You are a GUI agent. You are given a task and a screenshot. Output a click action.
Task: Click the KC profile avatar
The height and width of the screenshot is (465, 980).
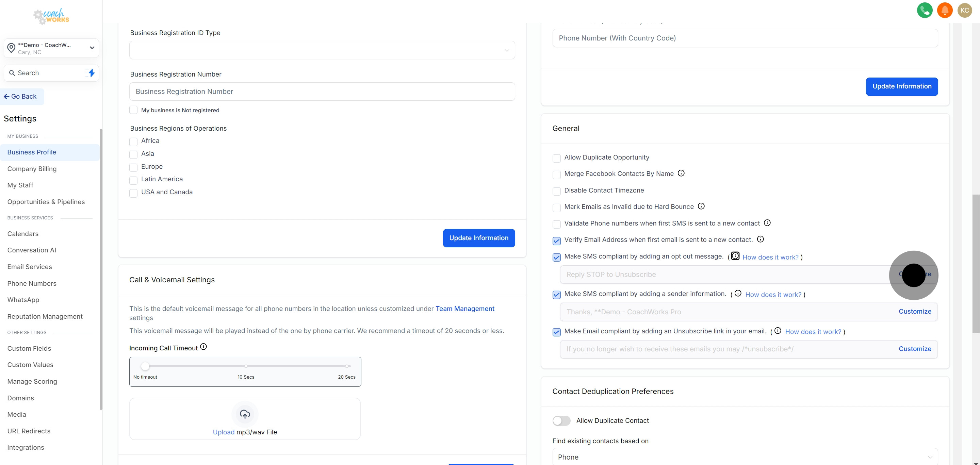965,10
